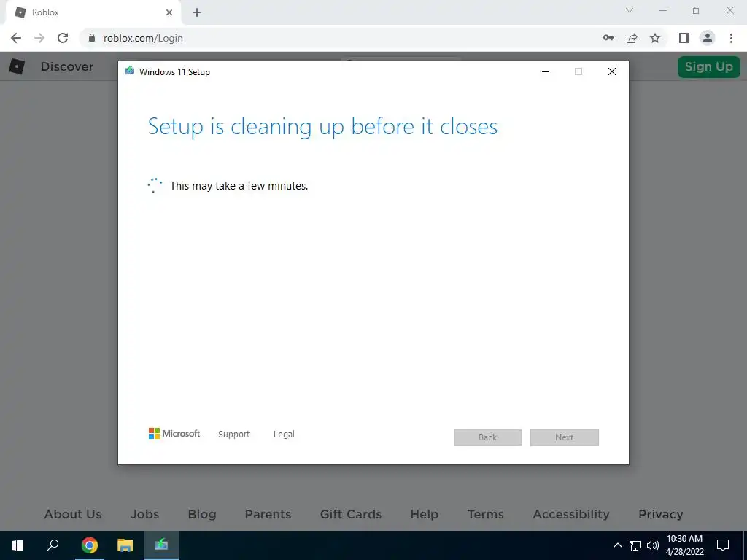747x560 pixels.
Task: Open the Support link in Setup
Action: 234,435
